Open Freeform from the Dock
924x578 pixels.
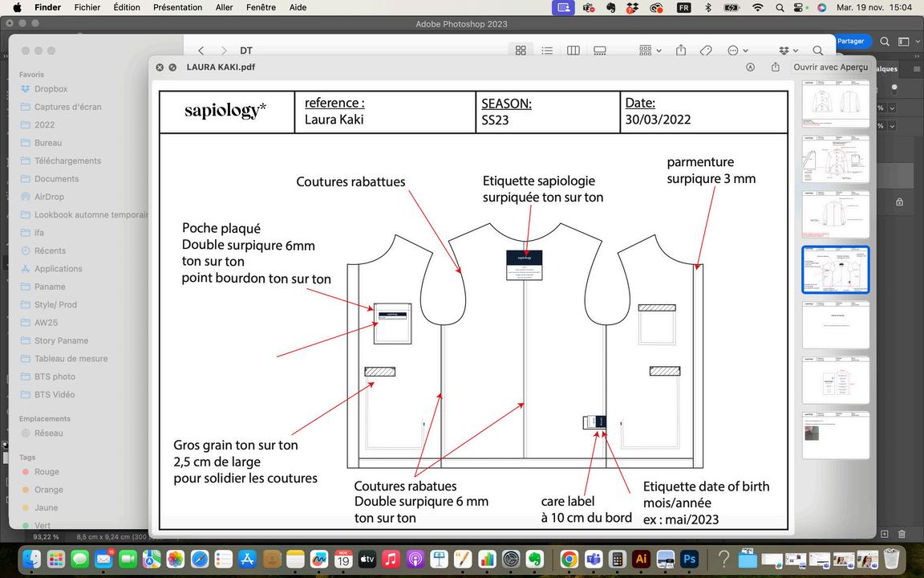(x=318, y=559)
